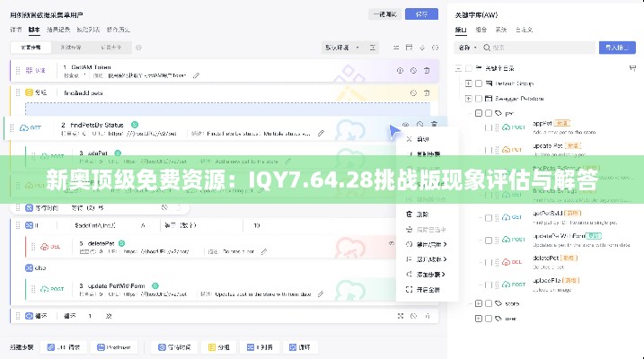Click the keyword library search field
Screen dimensions: 644x359
[538, 48]
